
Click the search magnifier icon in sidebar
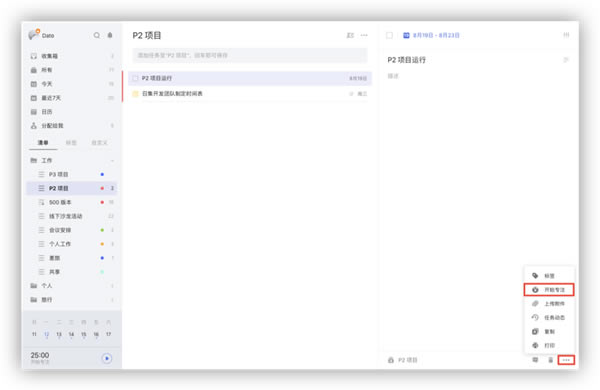pos(97,35)
